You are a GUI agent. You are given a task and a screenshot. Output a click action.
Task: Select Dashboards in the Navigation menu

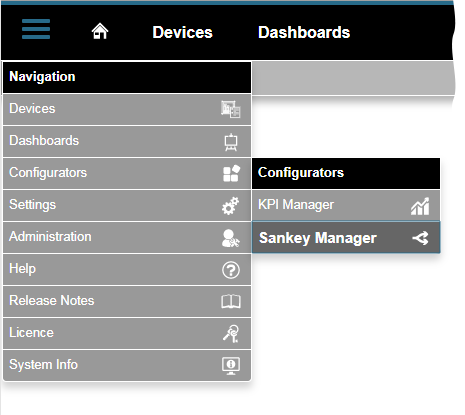[x=127, y=141]
